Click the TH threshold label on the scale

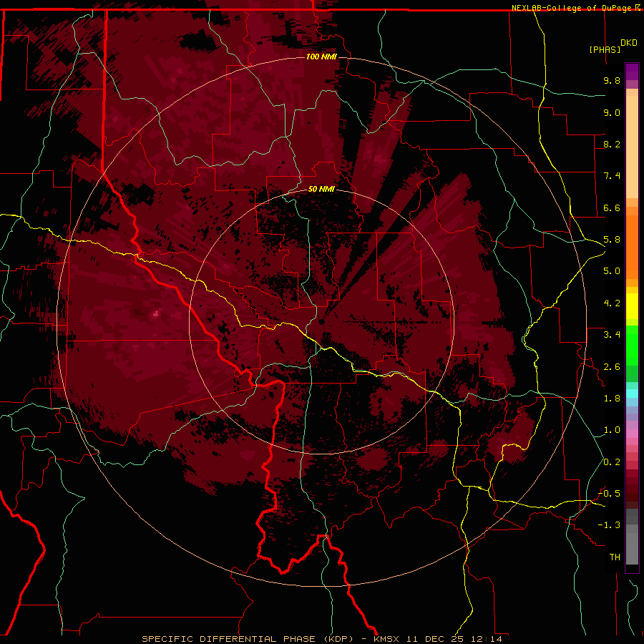(x=615, y=557)
